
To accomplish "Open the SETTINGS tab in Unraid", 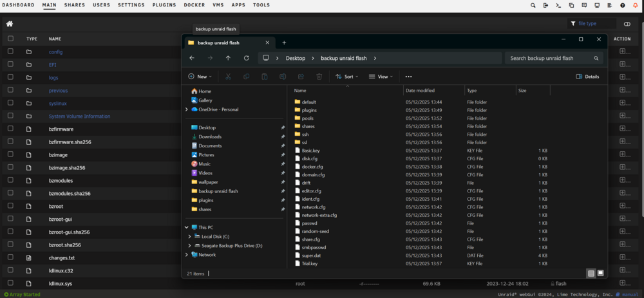I will (131, 5).
